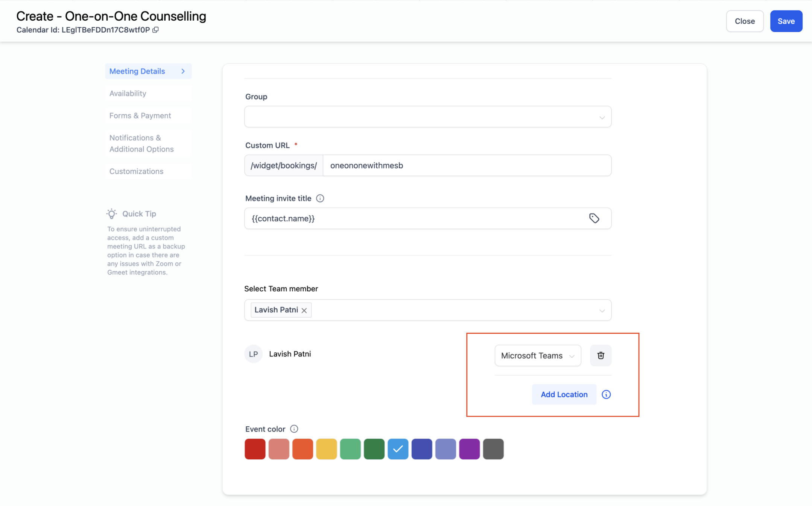Choose the purple event color swatch
Screen dimensions: 812x506
(469, 449)
